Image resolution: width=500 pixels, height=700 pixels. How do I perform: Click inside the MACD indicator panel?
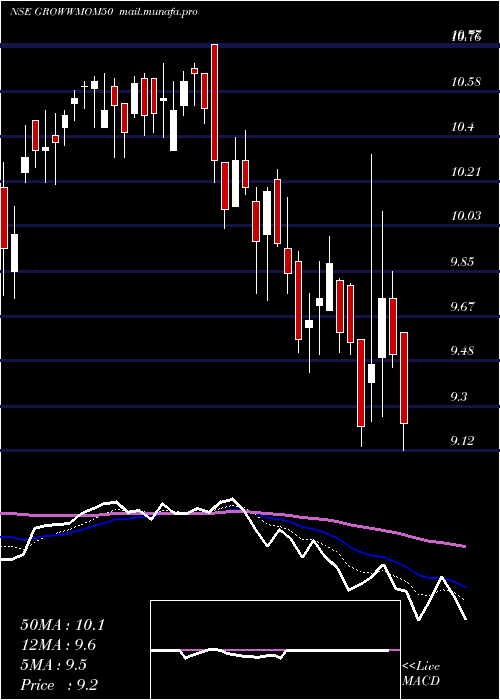point(275,650)
